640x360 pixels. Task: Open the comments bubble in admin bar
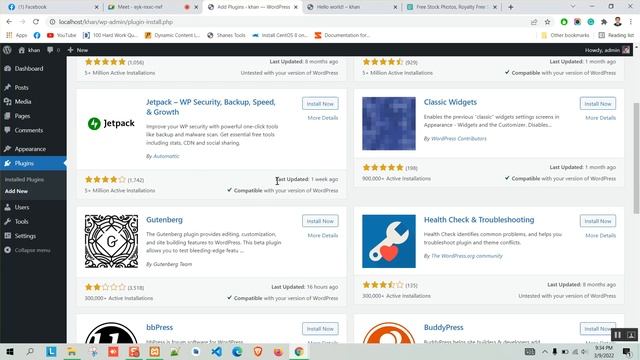[53, 50]
